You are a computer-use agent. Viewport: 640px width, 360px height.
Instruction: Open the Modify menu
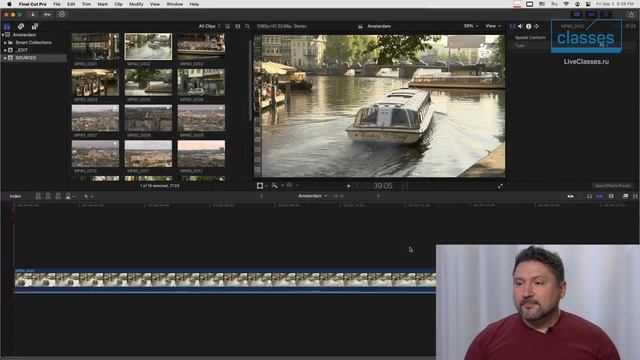click(x=136, y=4)
